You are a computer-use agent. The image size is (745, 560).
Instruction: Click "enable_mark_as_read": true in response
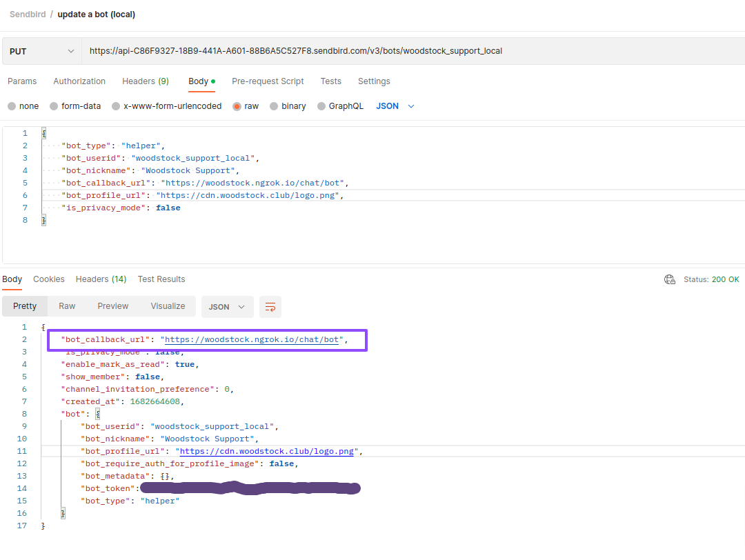[130, 364]
